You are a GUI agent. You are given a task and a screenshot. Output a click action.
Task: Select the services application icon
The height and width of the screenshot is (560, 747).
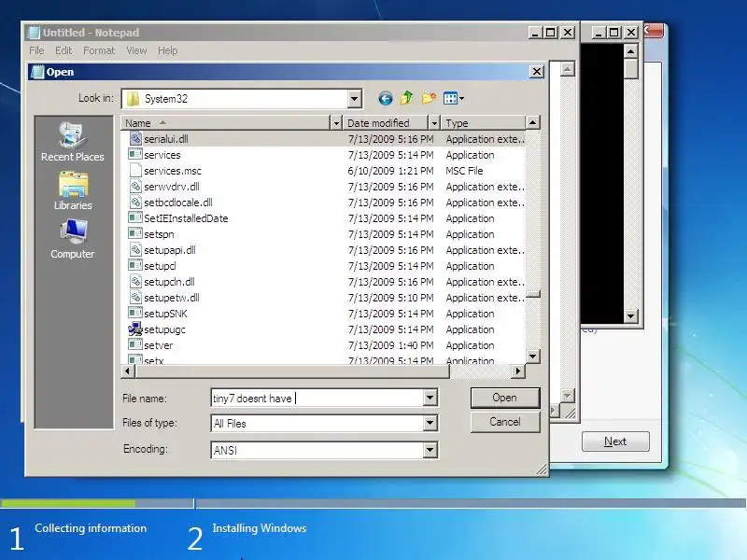pyautogui.click(x=135, y=154)
